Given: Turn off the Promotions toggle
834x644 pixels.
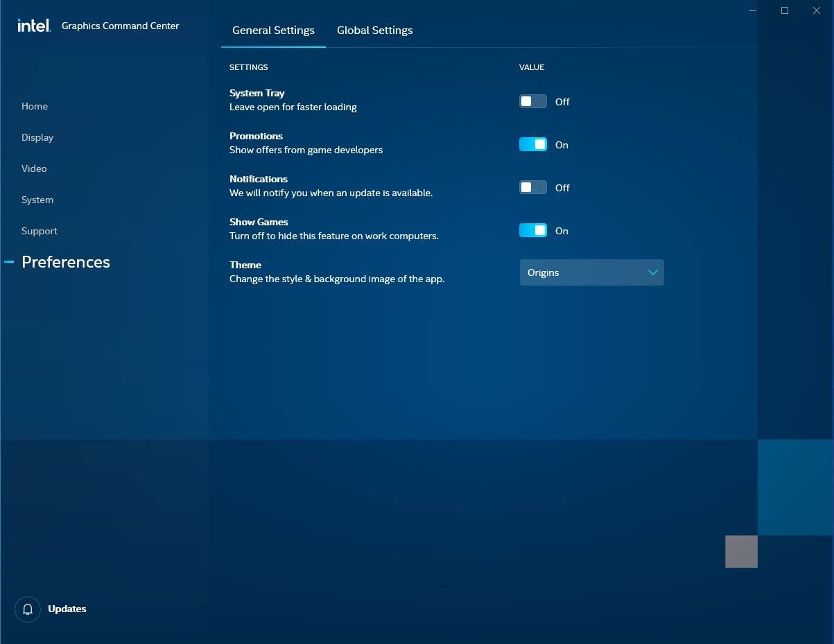Looking at the screenshot, I should pyautogui.click(x=532, y=145).
